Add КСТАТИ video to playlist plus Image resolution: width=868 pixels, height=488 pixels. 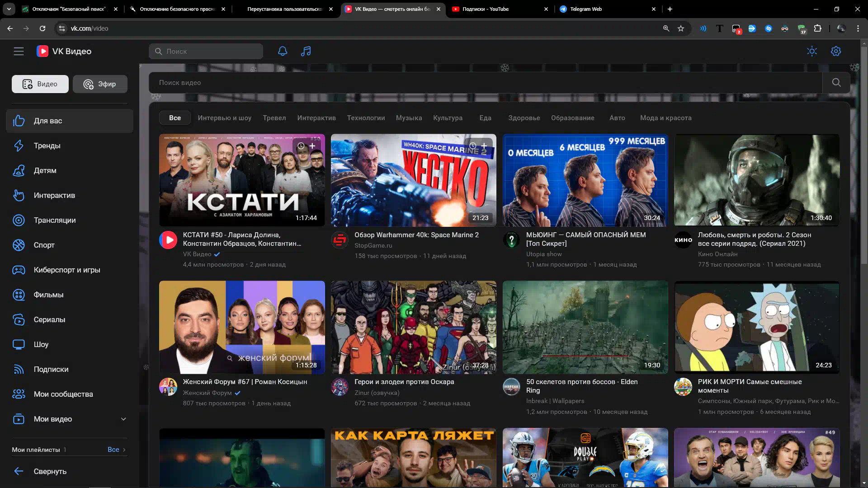click(312, 146)
